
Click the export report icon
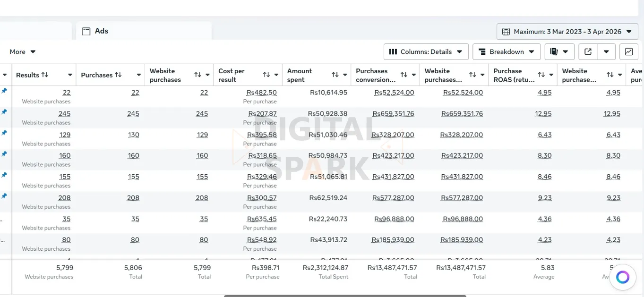[588, 51]
